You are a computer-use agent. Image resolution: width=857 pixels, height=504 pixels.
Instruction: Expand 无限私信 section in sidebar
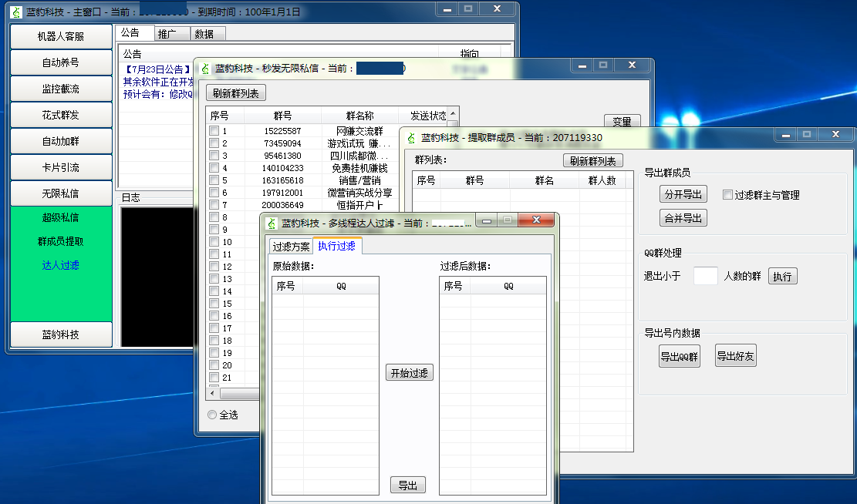61,193
